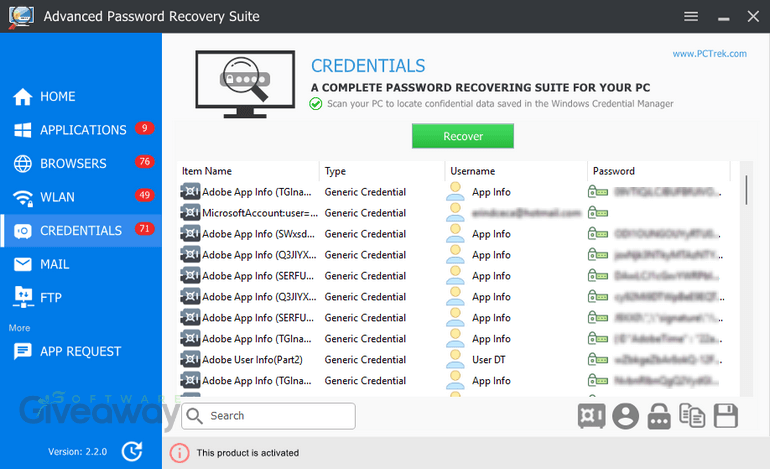Click the floppy disk save icon
The image size is (770, 469).
726,416
